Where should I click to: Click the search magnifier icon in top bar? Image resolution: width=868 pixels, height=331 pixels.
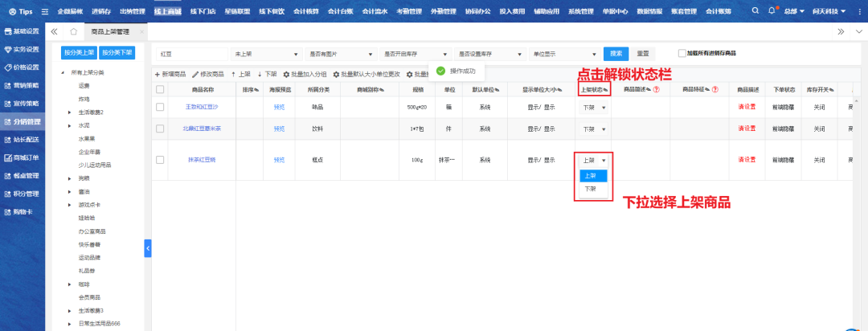756,11
